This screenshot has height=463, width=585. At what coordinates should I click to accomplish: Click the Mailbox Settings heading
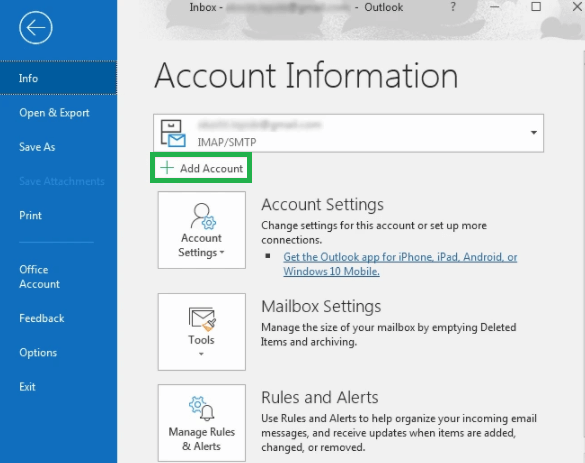tap(321, 306)
